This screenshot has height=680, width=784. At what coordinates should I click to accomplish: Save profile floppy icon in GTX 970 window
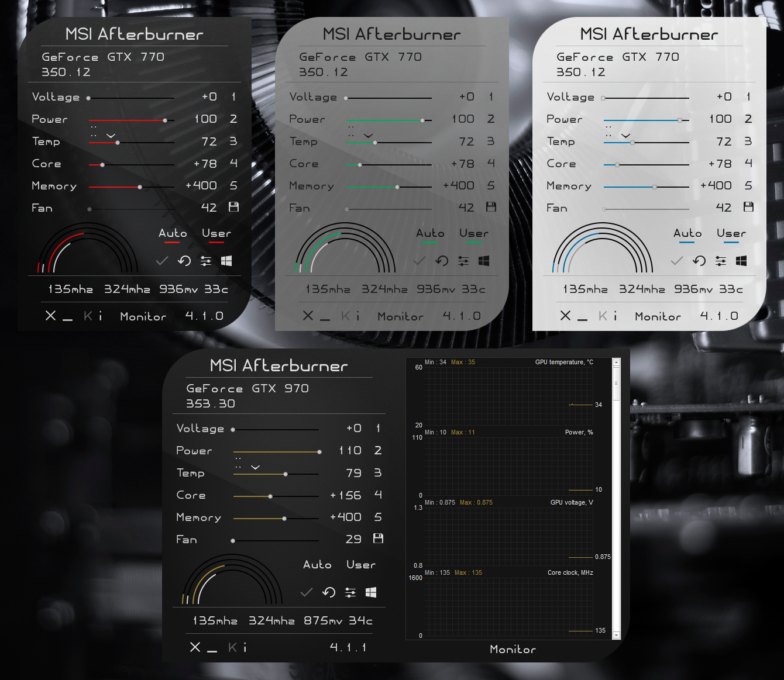(x=378, y=539)
